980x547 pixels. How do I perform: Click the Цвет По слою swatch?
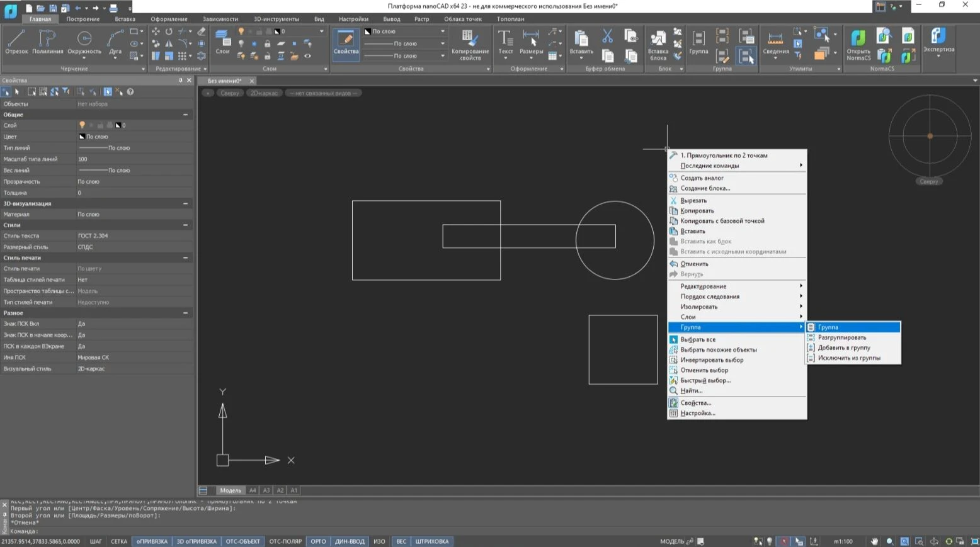pos(82,137)
